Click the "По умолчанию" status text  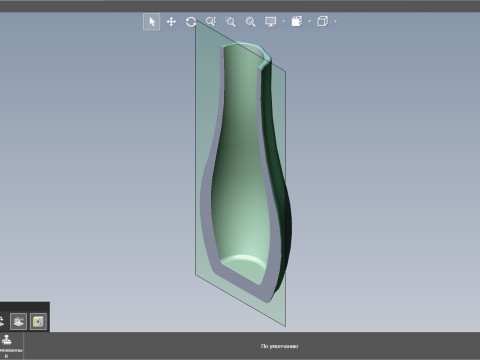(x=279, y=346)
